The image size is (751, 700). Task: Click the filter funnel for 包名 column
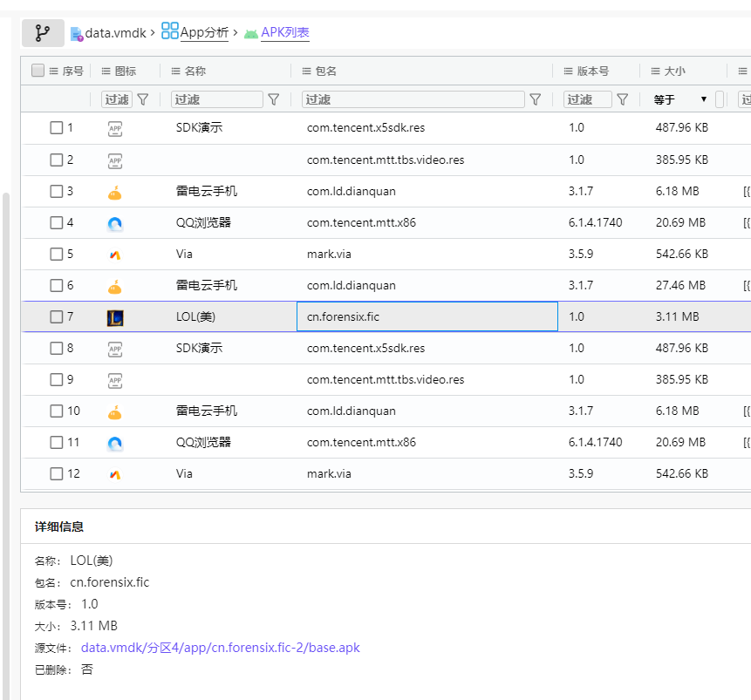click(535, 99)
